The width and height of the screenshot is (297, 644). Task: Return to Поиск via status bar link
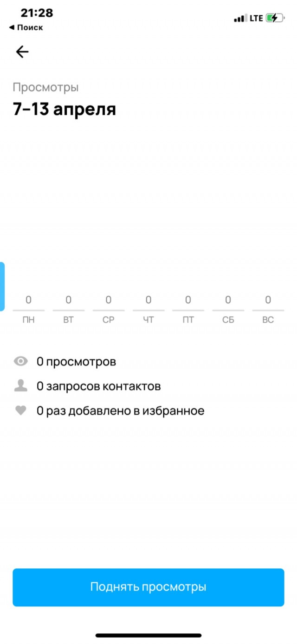pyautogui.click(x=26, y=27)
